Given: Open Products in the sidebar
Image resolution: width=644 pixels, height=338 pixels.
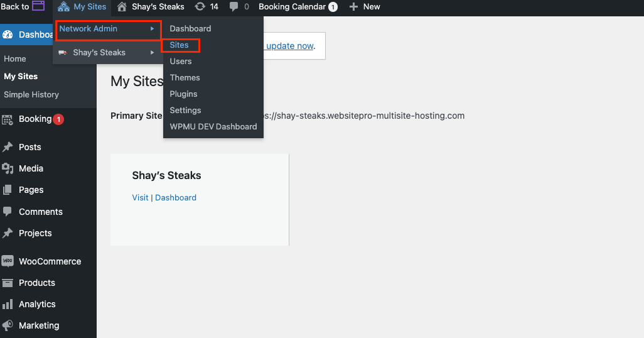Looking at the screenshot, I should 37,283.
